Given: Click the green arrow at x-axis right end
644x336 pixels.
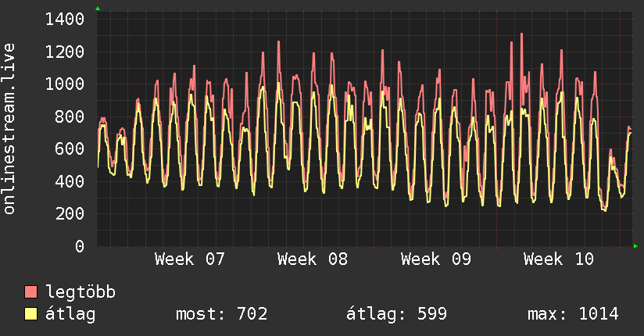Looking at the screenshot, I should pos(636,247).
